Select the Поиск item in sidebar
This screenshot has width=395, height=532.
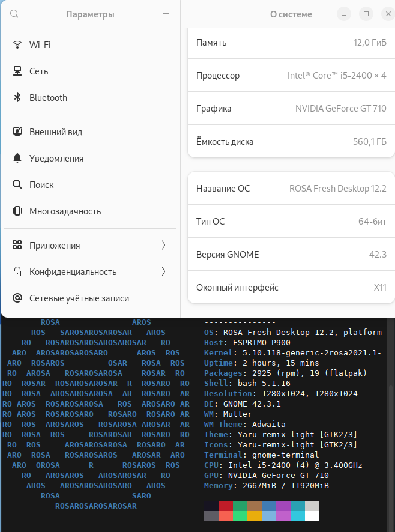pos(41,185)
